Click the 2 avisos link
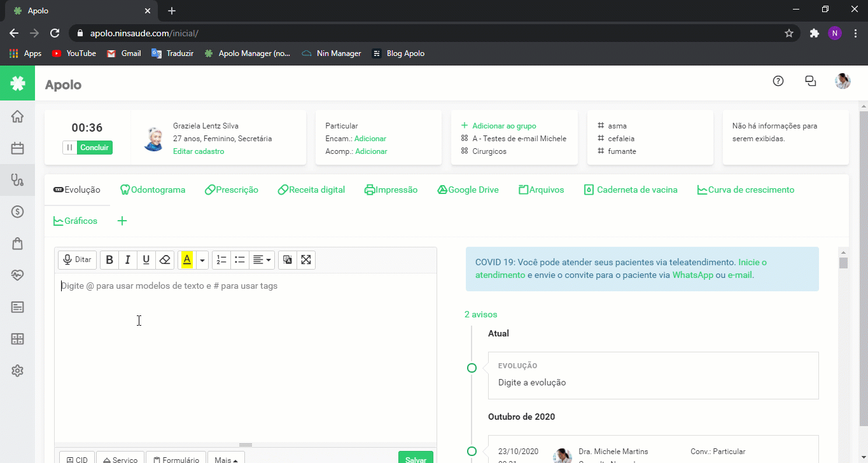This screenshot has width=868, height=463. point(481,314)
